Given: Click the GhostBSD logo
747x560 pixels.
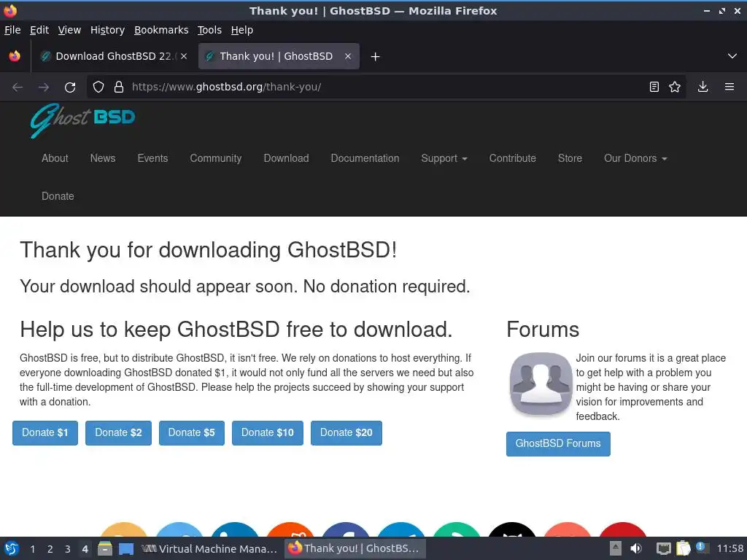Looking at the screenshot, I should 83,120.
